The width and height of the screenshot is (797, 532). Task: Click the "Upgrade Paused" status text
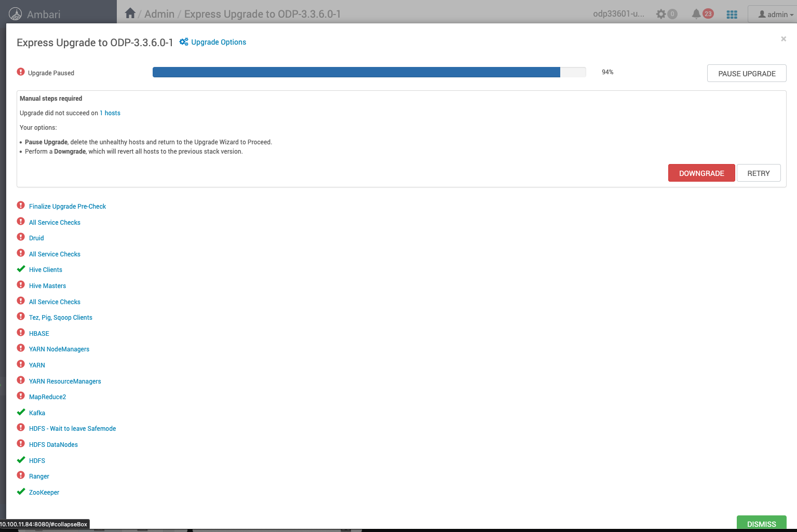pos(51,73)
